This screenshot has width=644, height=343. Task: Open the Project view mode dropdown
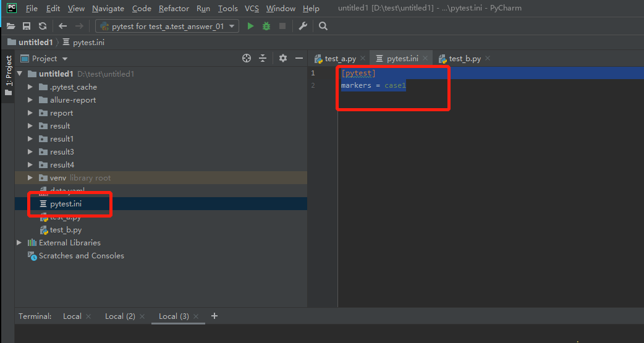pyautogui.click(x=65, y=59)
